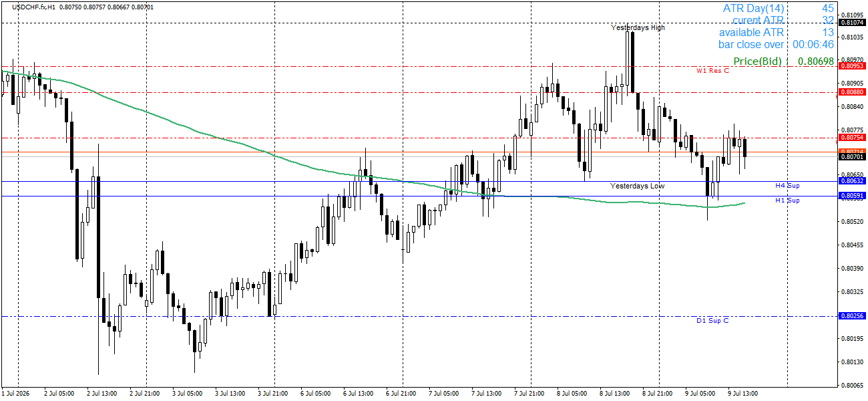Select the green "Price(Bid)" label

[757, 61]
